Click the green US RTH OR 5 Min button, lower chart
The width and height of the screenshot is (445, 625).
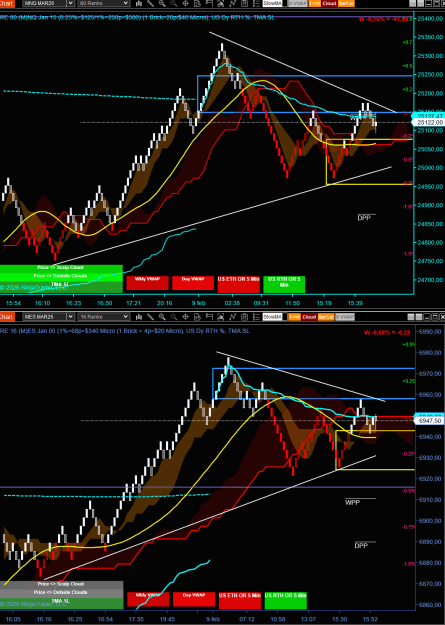(x=286, y=600)
